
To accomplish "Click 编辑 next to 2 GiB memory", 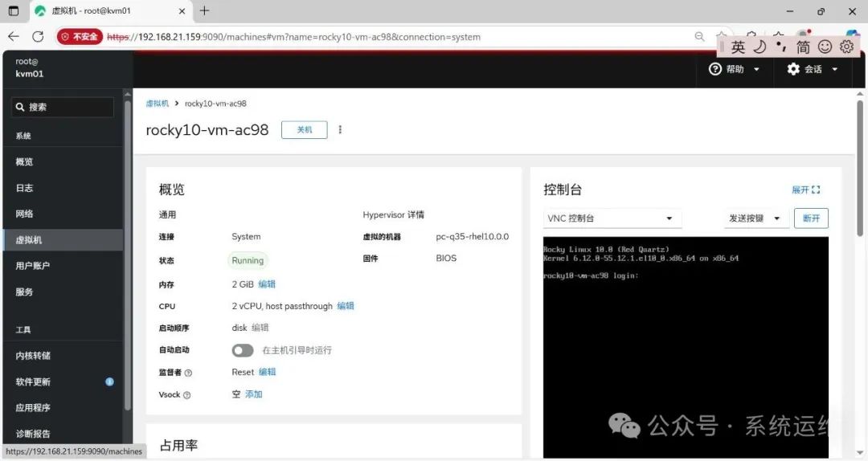I will (267, 284).
